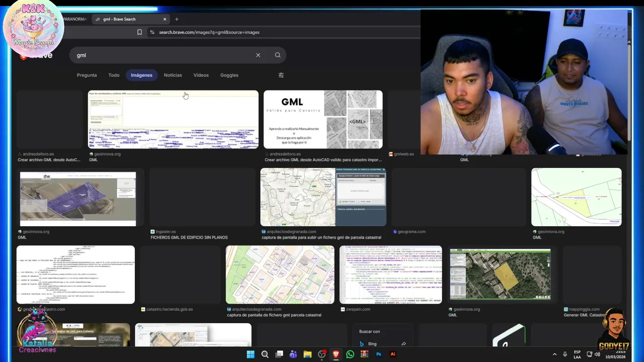Screen dimensions: 644x362
Task: Open volume control in system tray
Action: pyautogui.click(x=597, y=354)
